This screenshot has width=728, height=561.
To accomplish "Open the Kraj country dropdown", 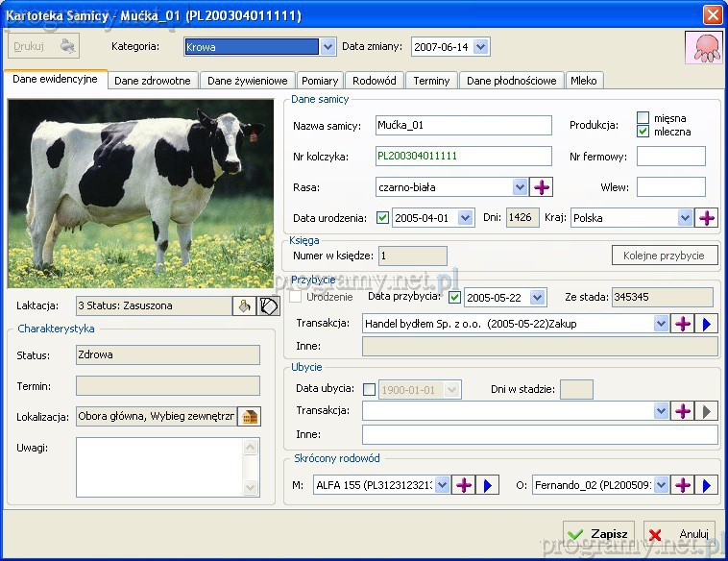I will (x=685, y=218).
